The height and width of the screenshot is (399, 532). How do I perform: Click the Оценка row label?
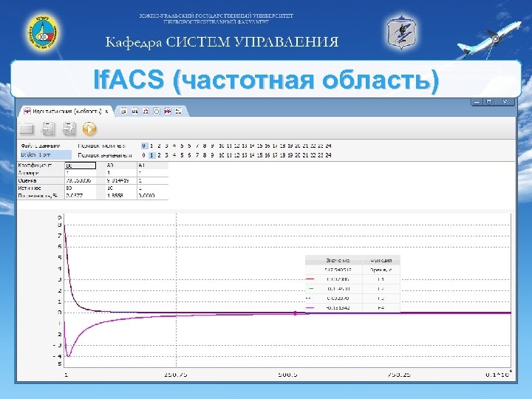pos(41,180)
